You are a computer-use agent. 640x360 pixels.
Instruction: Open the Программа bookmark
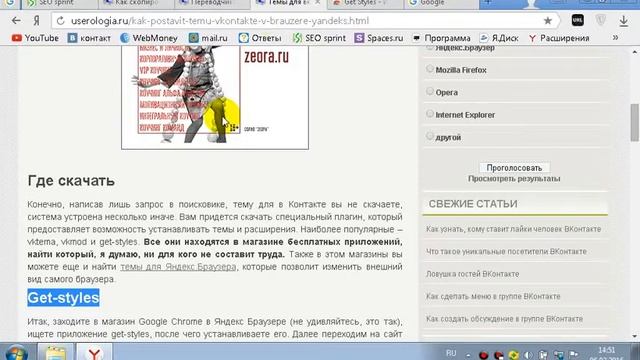441,38
